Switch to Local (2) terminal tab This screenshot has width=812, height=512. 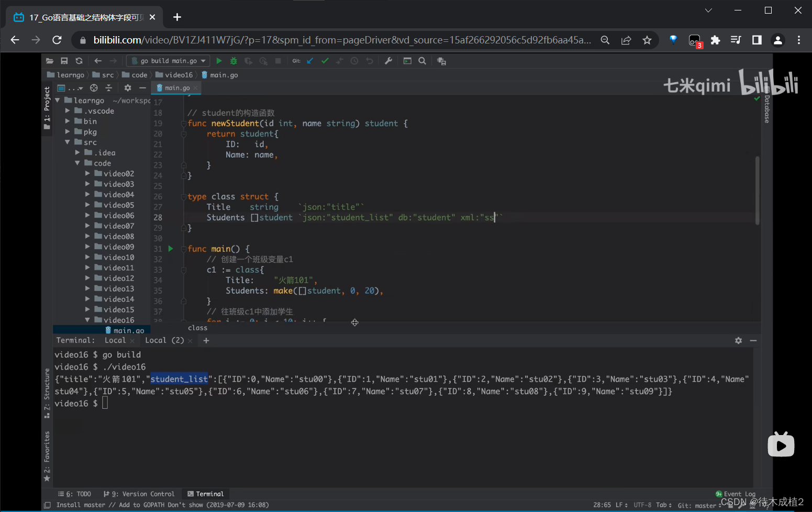point(164,340)
